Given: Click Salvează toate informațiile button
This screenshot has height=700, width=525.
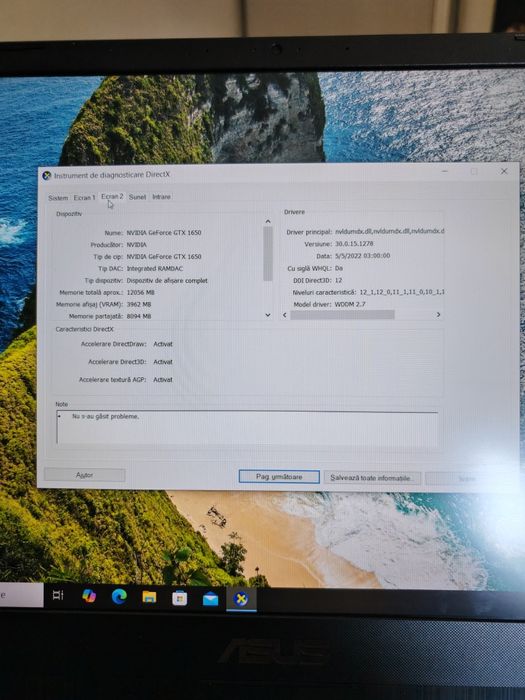Looking at the screenshot, I should (x=372, y=478).
